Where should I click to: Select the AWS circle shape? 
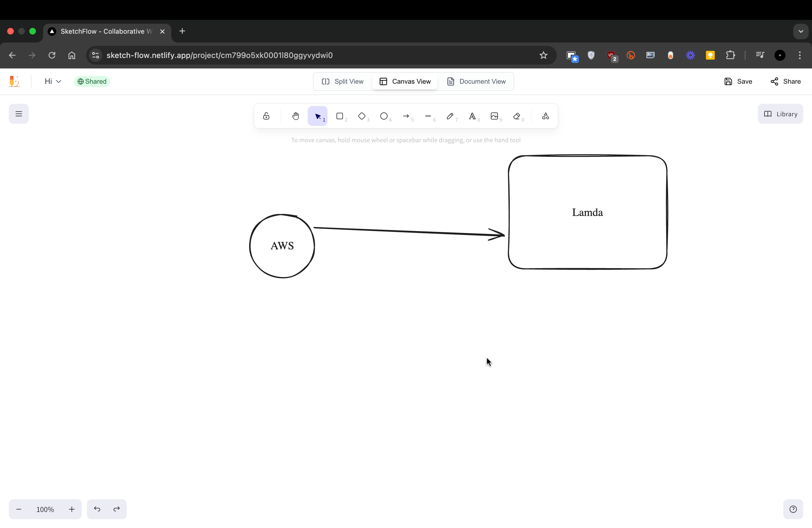coord(282,246)
